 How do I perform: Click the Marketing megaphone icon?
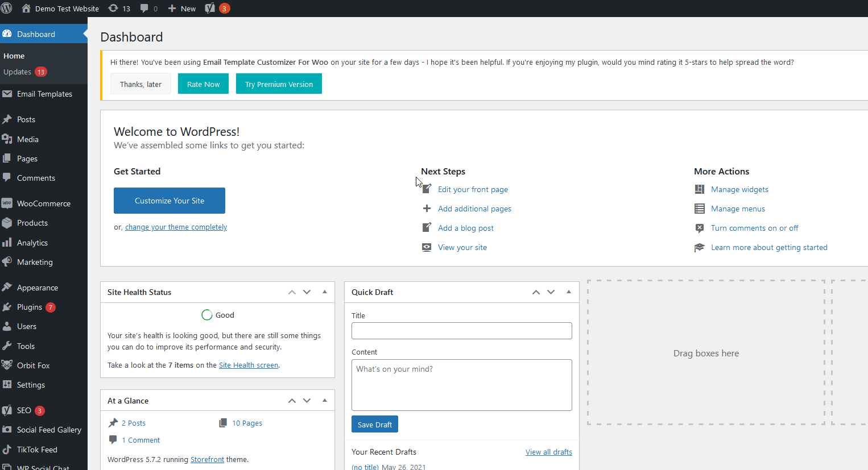[x=7, y=262]
